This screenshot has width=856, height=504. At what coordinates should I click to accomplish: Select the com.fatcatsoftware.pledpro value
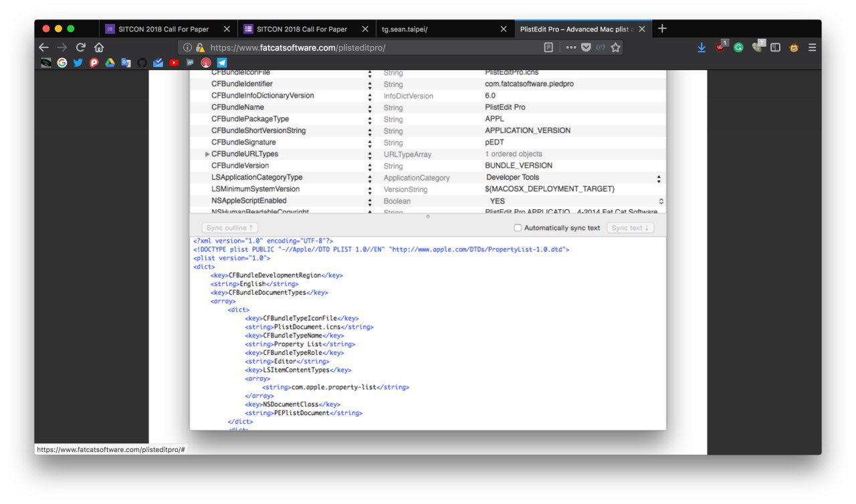(530, 84)
